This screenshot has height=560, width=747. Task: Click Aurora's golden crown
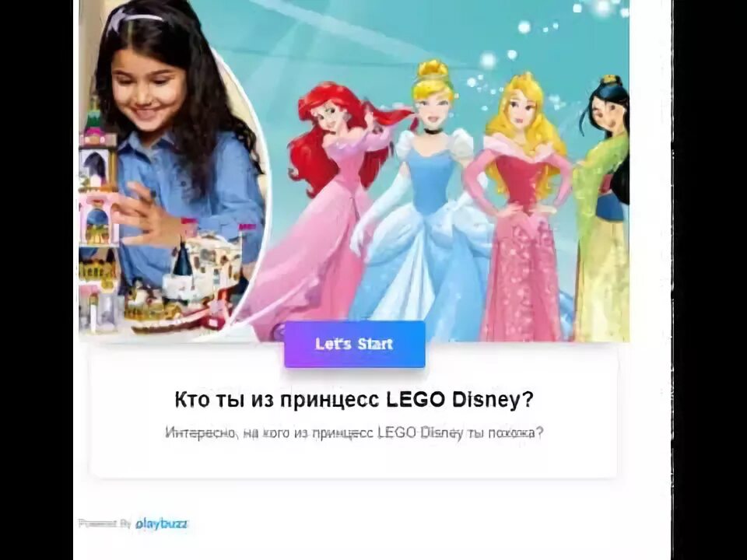coord(525,78)
